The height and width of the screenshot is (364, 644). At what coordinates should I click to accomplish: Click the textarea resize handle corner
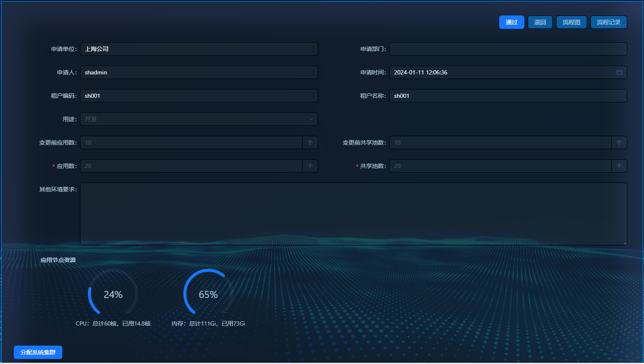coord(625,243)
